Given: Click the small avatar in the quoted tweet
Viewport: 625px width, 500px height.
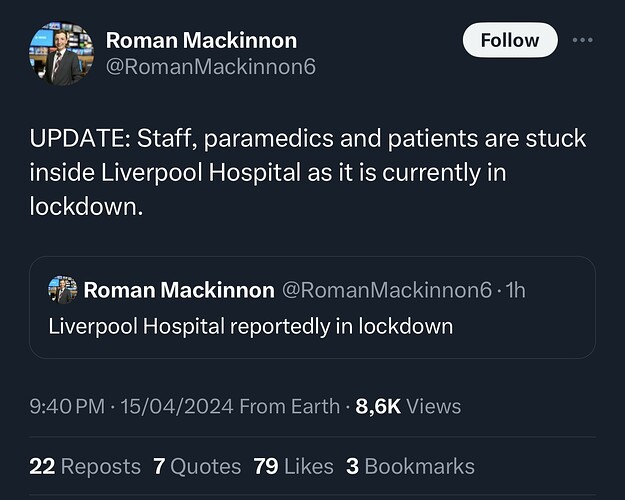Looking at the screenshot, I should click(63, 290).
